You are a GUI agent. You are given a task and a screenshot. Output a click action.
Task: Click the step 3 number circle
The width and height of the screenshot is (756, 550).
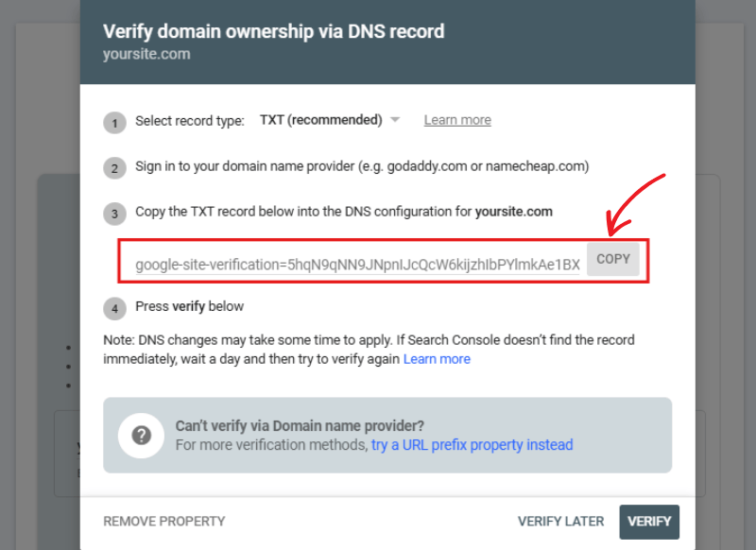114,214
